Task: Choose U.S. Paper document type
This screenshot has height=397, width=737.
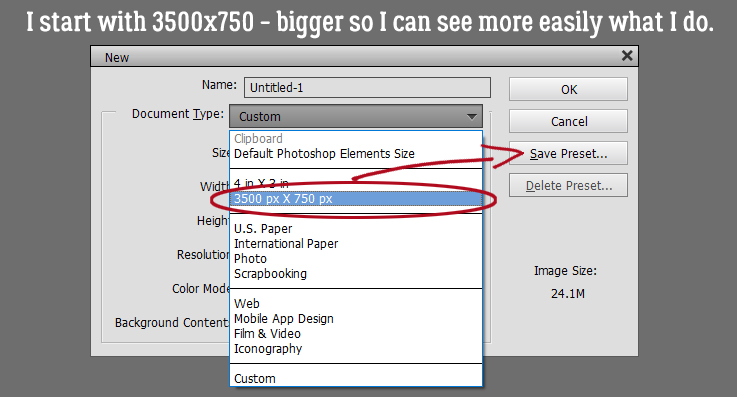Action: coord(356,229)
